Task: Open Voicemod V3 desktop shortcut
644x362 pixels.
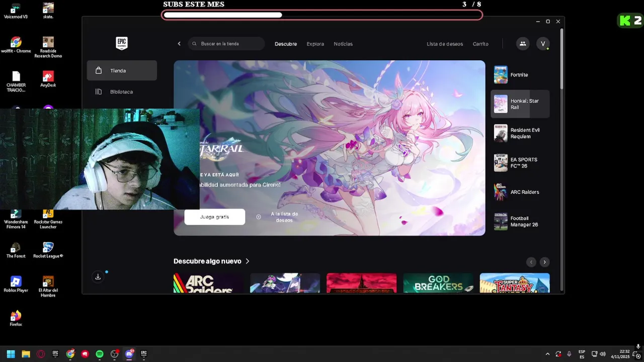Action: coord(16,11)
